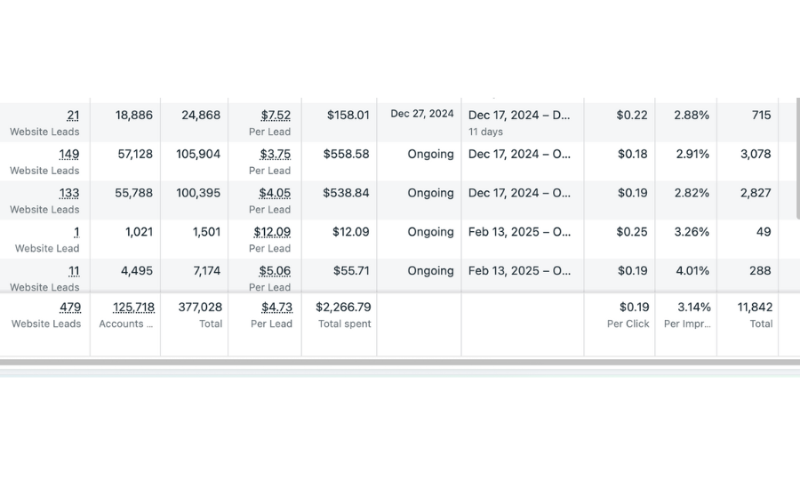
Task: Click the 125,718 accounts reached total
Action: (x=134, y=307)
